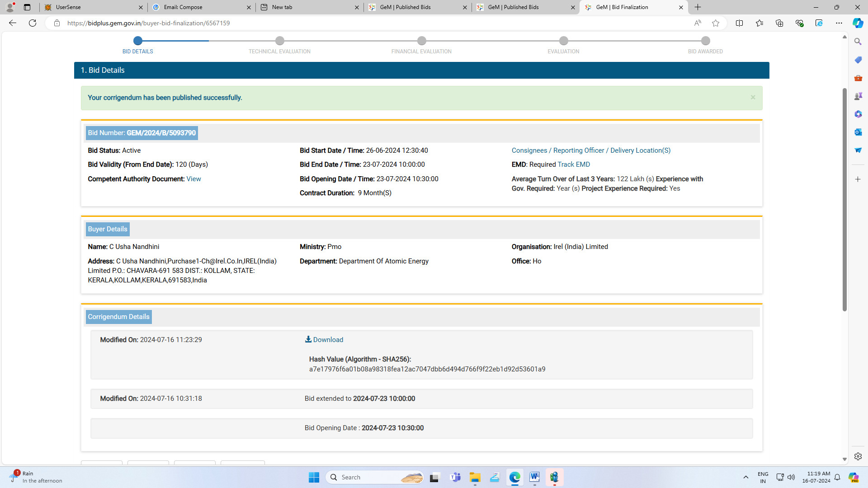868x488 pixels.
Task: Show hidden system tray icons
Action: pos(745,477)
